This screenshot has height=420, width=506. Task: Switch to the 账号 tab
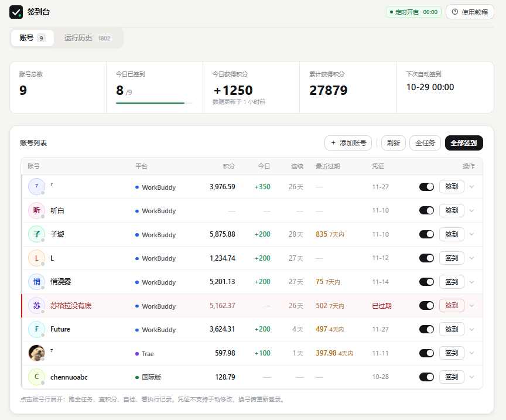32,37
